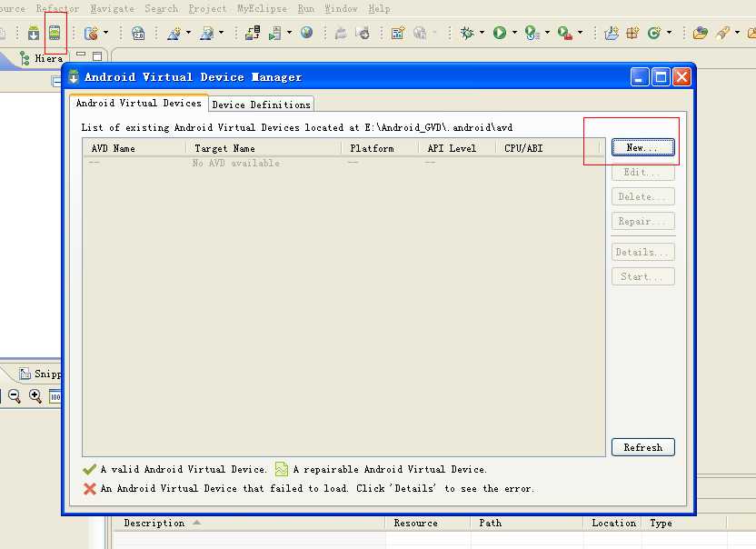Open the Android project wizard dropdown arrow

coord(106,33)
